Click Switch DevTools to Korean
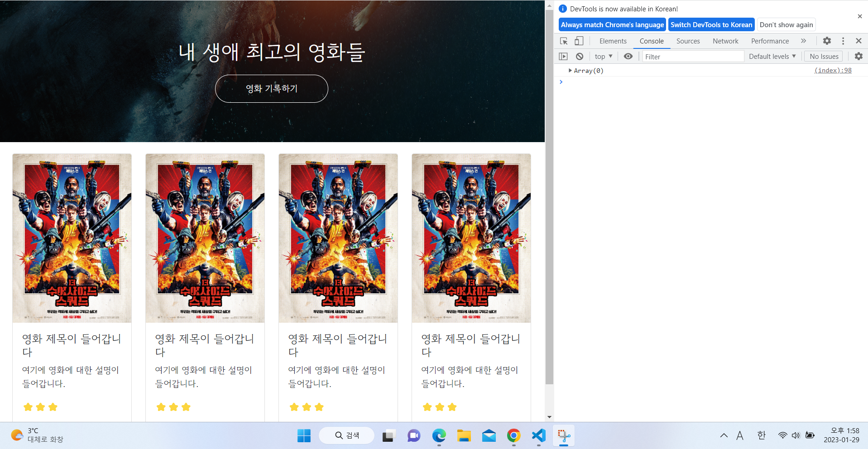The width and height of the screenshot is (868, 449). tap(711, 25)
